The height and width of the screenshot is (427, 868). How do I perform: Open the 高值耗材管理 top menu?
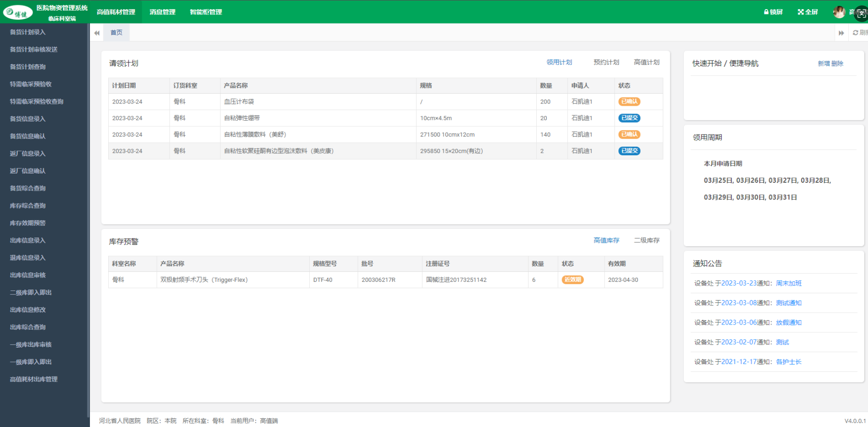[x=116, y=12]
